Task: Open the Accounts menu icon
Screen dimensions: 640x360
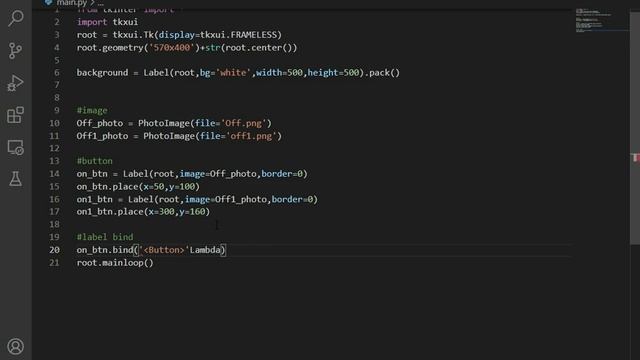Action: click(x=16, y=347)
